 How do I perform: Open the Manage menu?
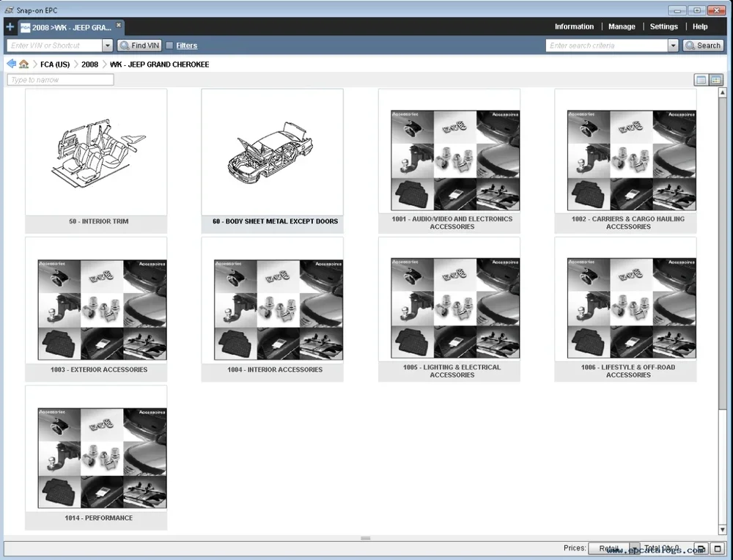(622, 26)
